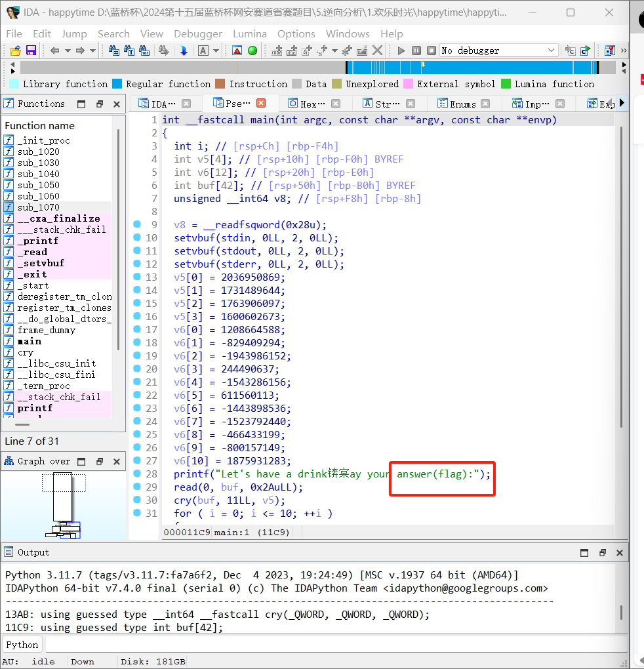644x669 pixels.
Task: Close the Functions panel
Action: point(117,104)
